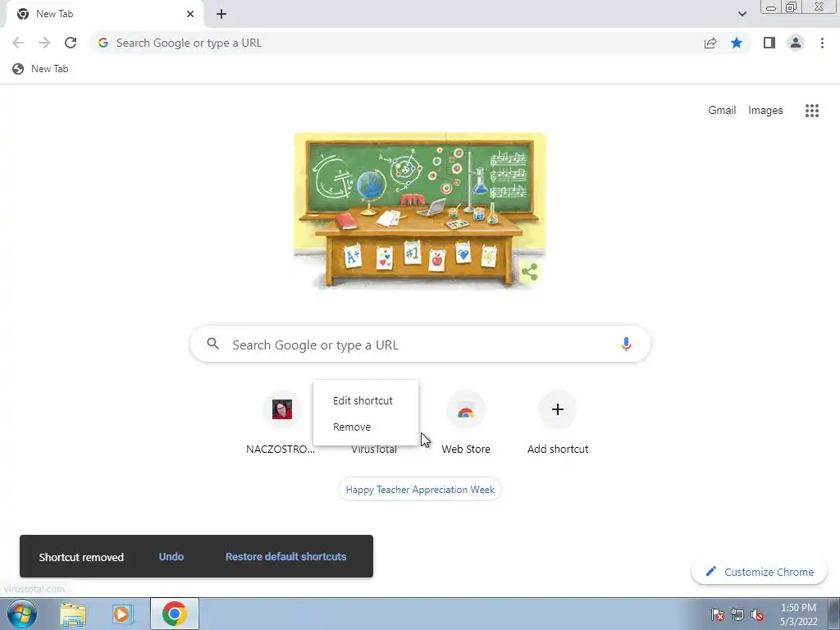Screen dimensions: 840x630
Task: Open Gmail link
Action: 722,111
